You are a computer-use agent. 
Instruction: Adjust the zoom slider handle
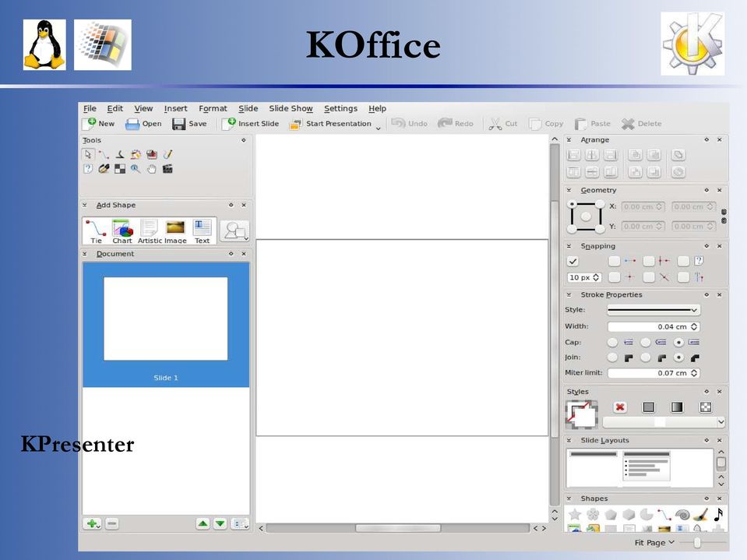697,542
